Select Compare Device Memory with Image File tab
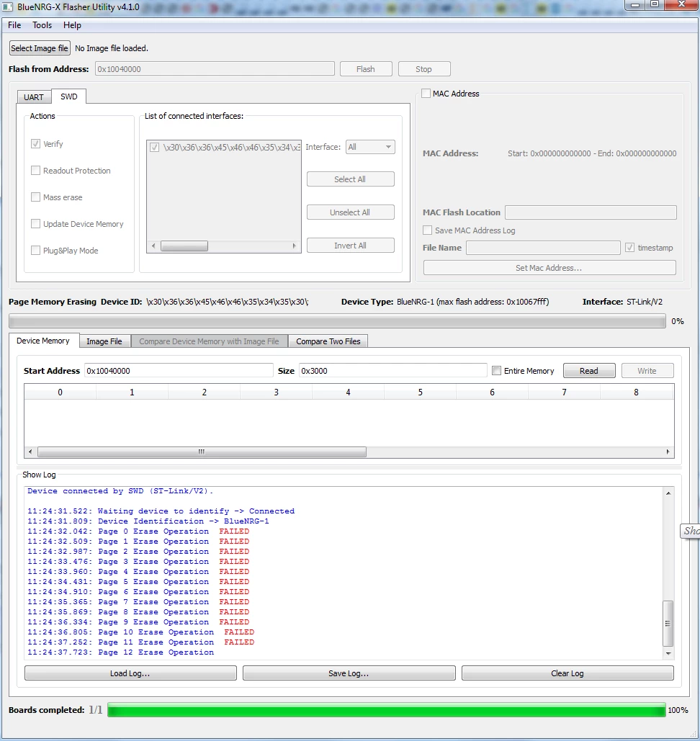The height and width of the screenshot is (741, 700). pyautogui.click(x=209, y=341)
